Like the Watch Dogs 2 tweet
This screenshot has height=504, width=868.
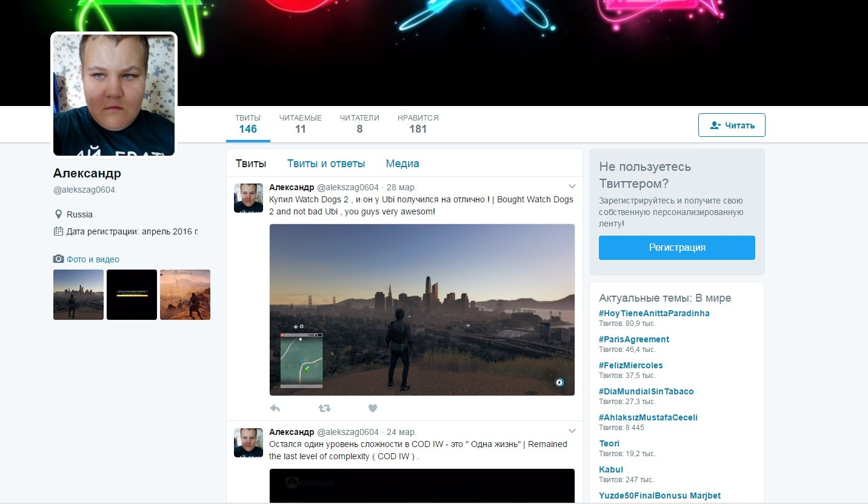click(373, 408)
